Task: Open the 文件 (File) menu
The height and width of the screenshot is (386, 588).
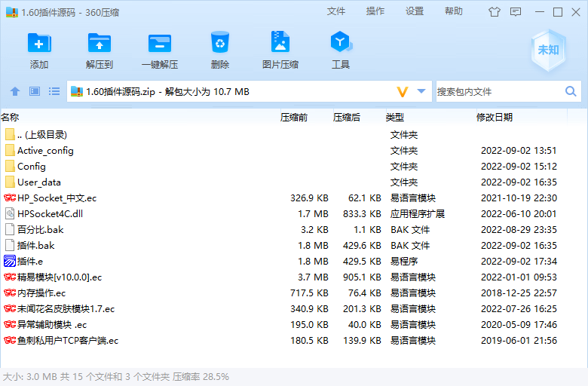Action: [336, 11]
